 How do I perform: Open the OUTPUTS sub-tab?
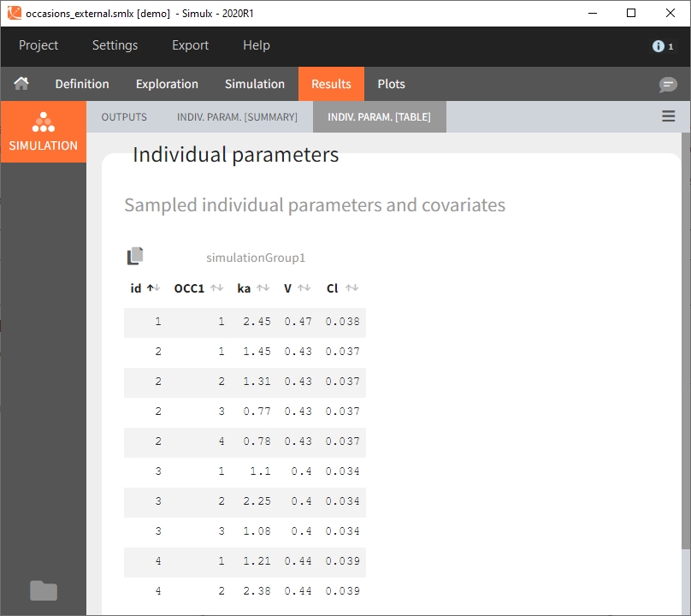pyautogui.click(x=124, y=116)
